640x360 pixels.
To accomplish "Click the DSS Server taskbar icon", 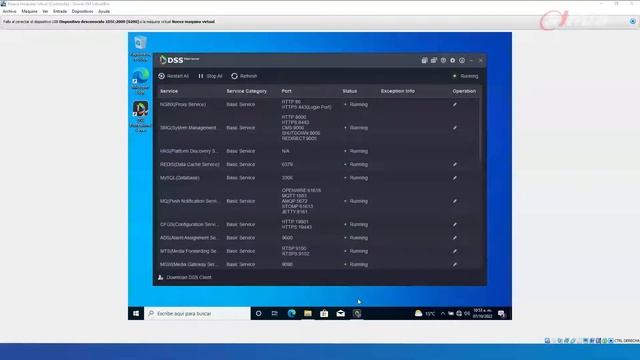I will 357,313.
